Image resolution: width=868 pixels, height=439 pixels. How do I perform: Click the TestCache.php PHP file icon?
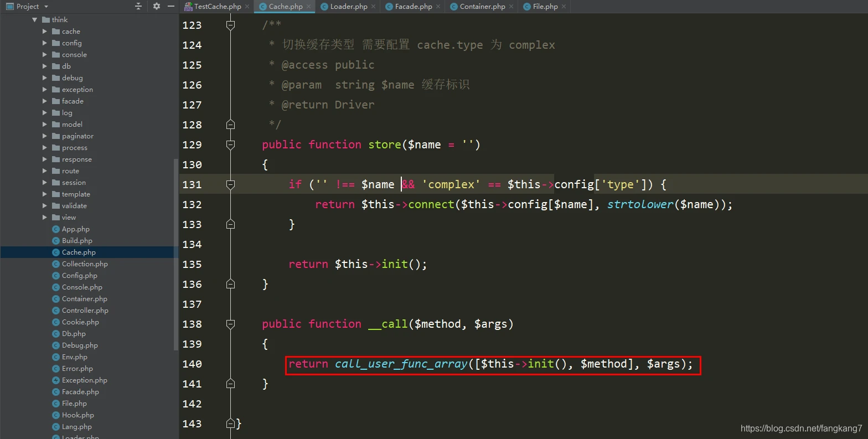(188, 7)
